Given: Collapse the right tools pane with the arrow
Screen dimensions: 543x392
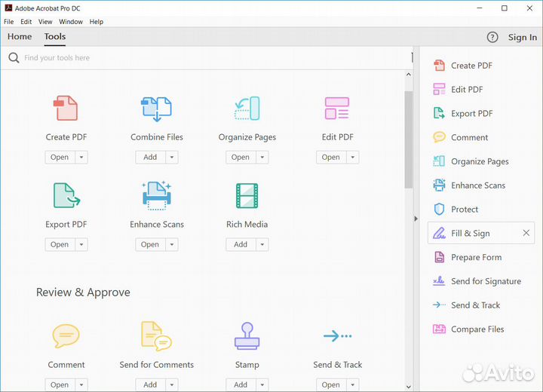Looking at the screenshot, I should [x=416, y=219].
